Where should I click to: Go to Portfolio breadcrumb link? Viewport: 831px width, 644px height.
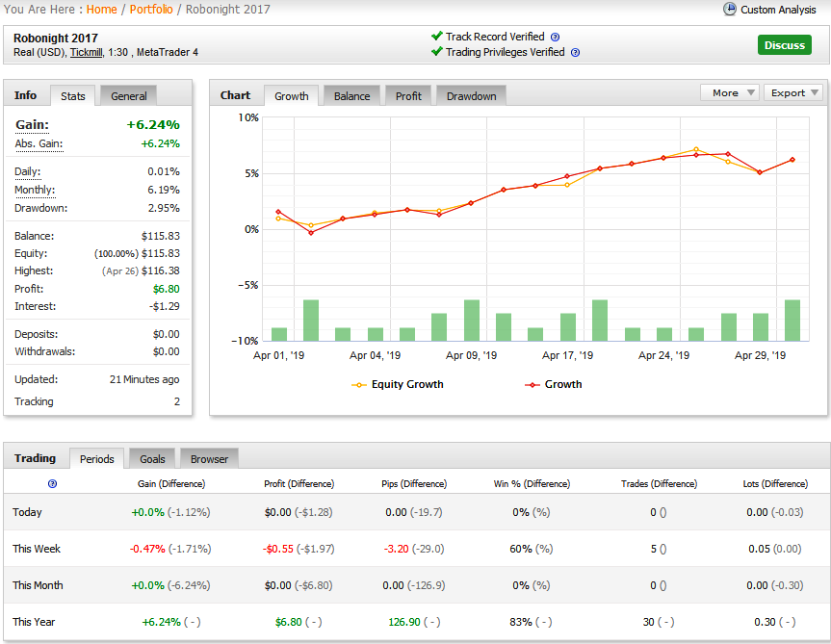point(151,10)
